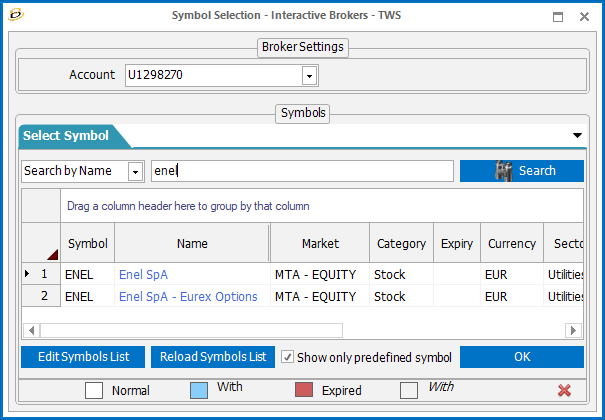
Task: Click Utilities sector cell in row 2
Action: click(x=564, y=297)
